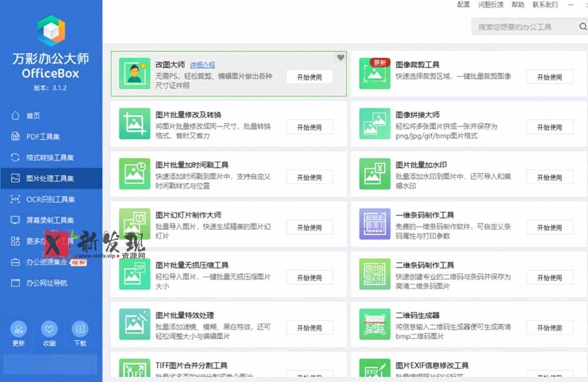Click 开始使用 for 图像裁剪工具
This screenshot has height=382, width=588.
coord(549,77)
